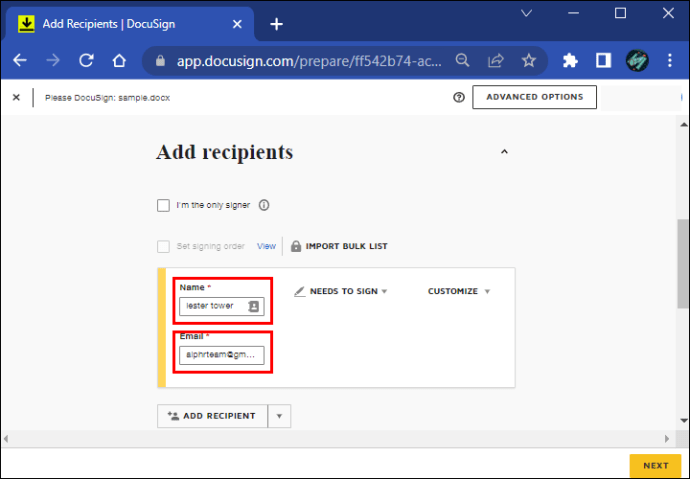Click the Please DocuSign: sample.docx title
This screenshot has height=479, width=690.
tap(107, 98)
